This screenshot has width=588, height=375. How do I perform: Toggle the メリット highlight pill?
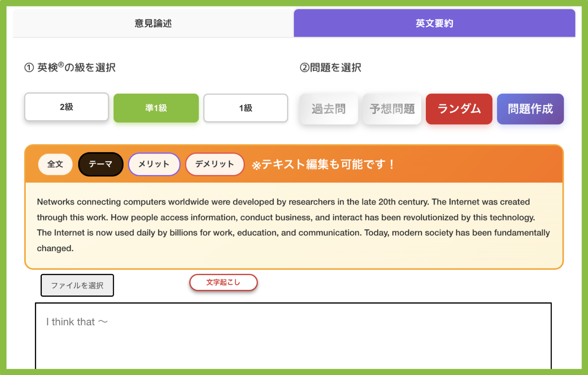tap(154, 164)
